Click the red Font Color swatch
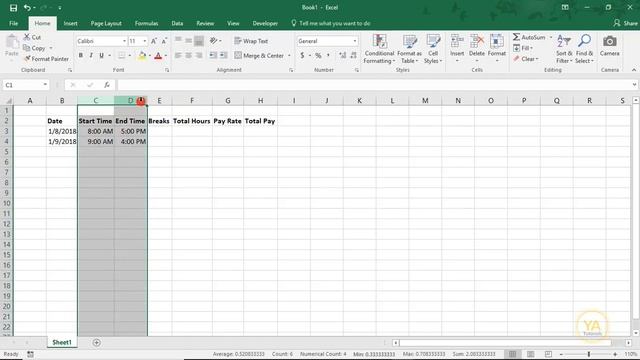The image size is (640, 360). click(x=158, y=56)
